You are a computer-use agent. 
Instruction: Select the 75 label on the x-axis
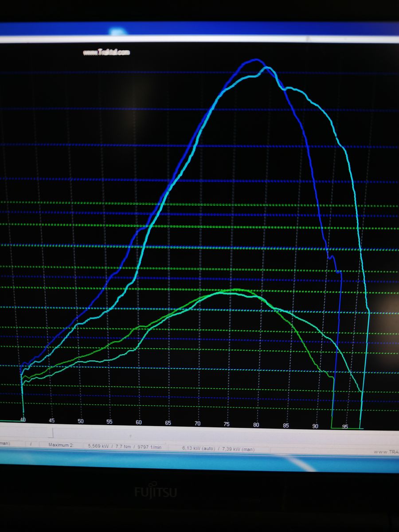[227, 424]
